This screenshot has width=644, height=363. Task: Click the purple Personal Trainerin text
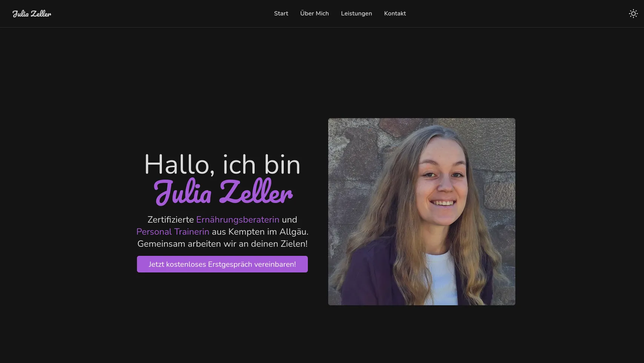pos(172,232)
